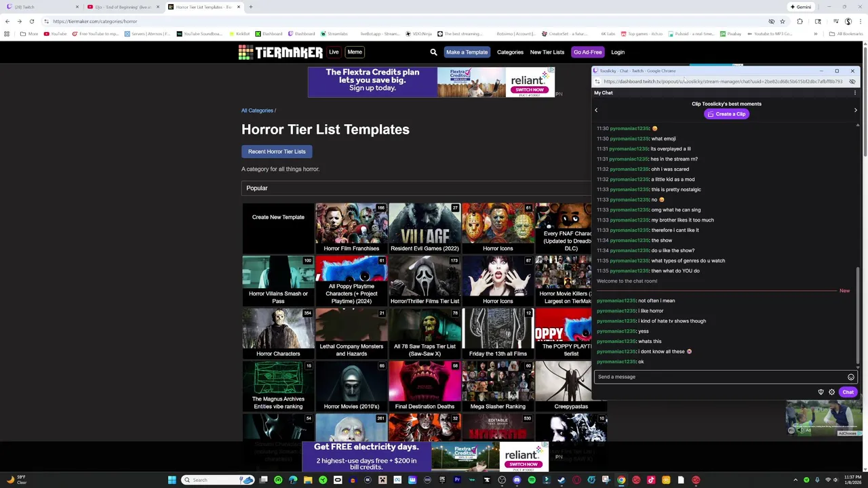This screenshot has width=868, height=488.
Task: Open Mega Slasher Ranking template
Action: pyautogui.click(x=498, y=386)
